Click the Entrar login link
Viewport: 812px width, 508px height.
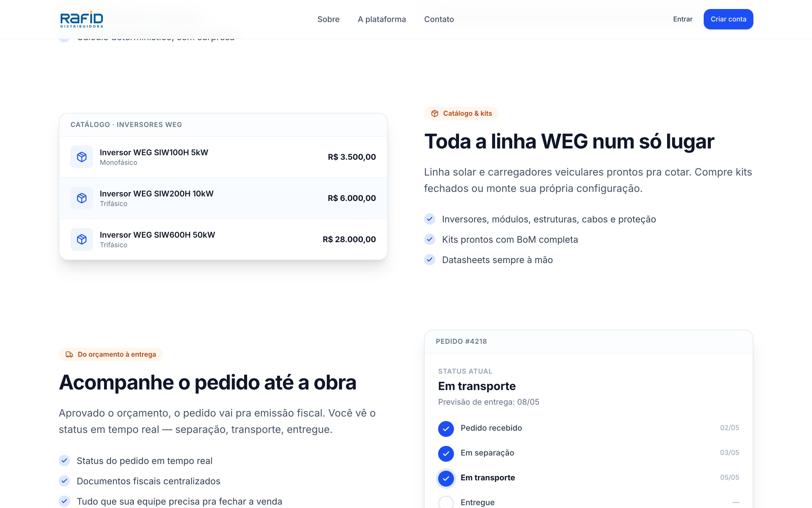point(683,19)
